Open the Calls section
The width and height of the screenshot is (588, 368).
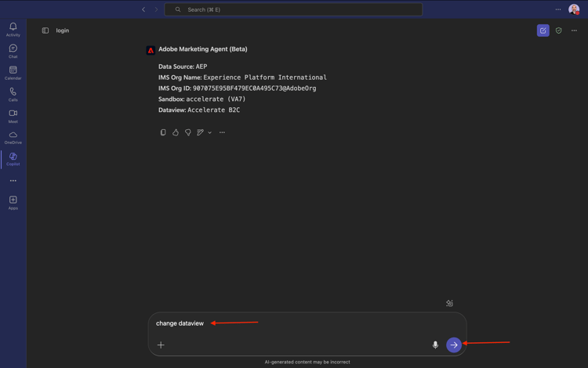[x=13, y=95]
